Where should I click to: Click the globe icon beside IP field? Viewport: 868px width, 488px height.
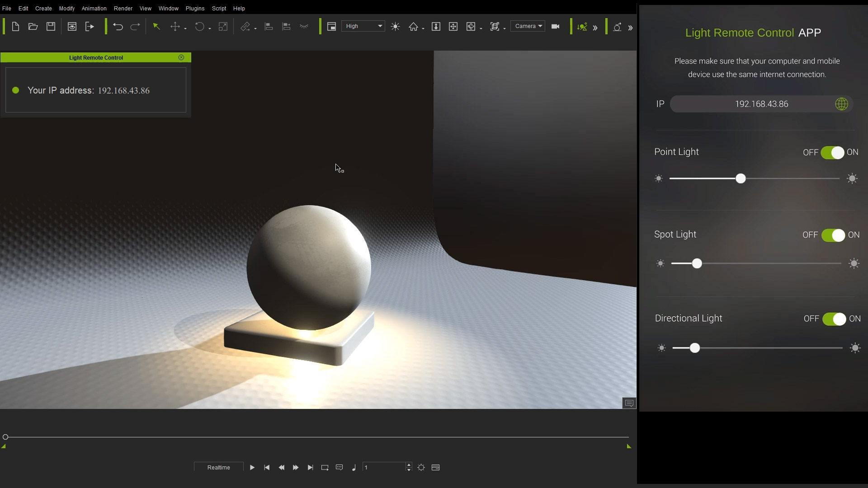point(841,104)
